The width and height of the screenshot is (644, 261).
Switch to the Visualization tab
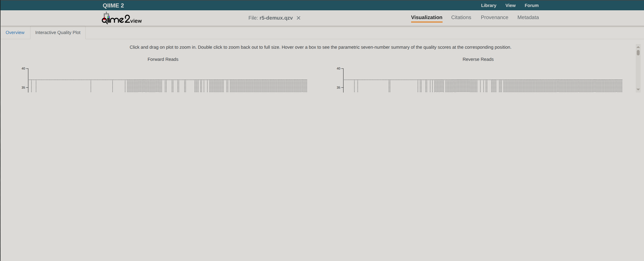click(426, 18)
